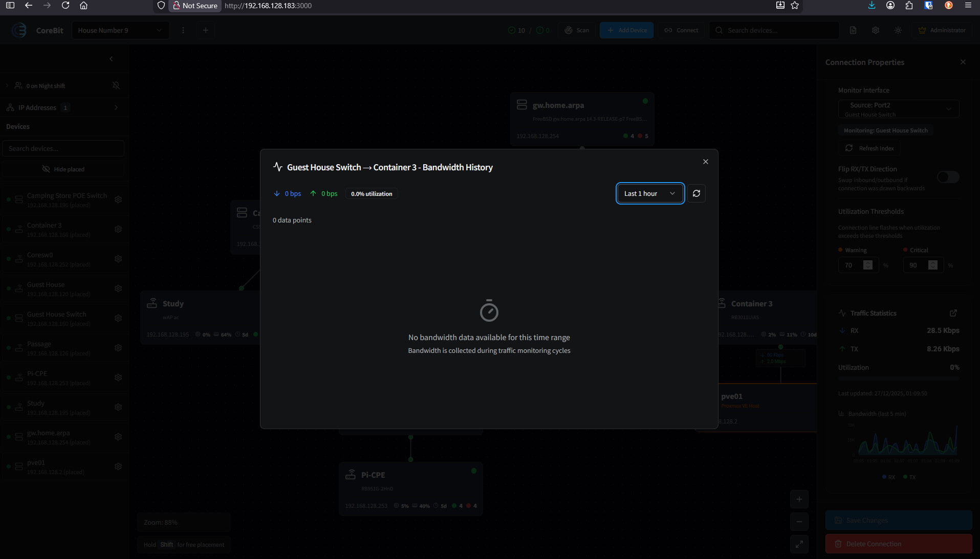Open settings for Passage device
Viewport: 980px width, 559px height.
[x=118, y=348]
